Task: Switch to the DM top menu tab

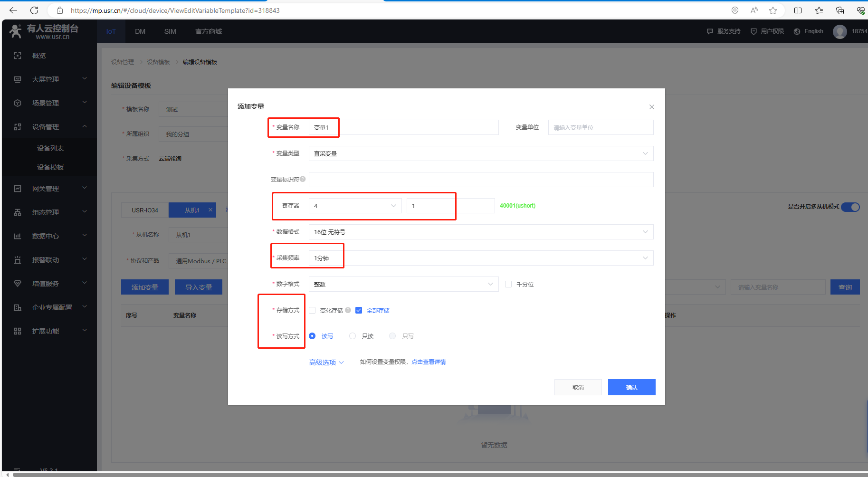Action: click(140, 31)
